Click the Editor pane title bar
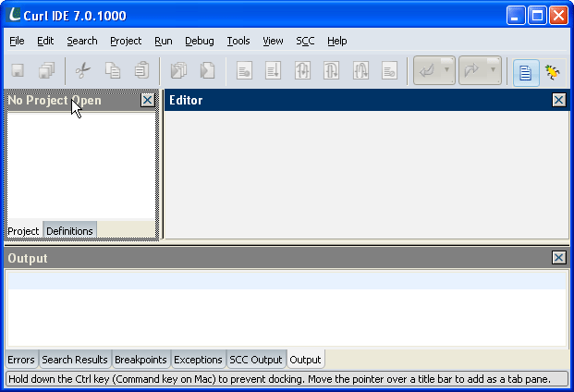The height and width of the screenshot is (392, 574). (351, 100)
